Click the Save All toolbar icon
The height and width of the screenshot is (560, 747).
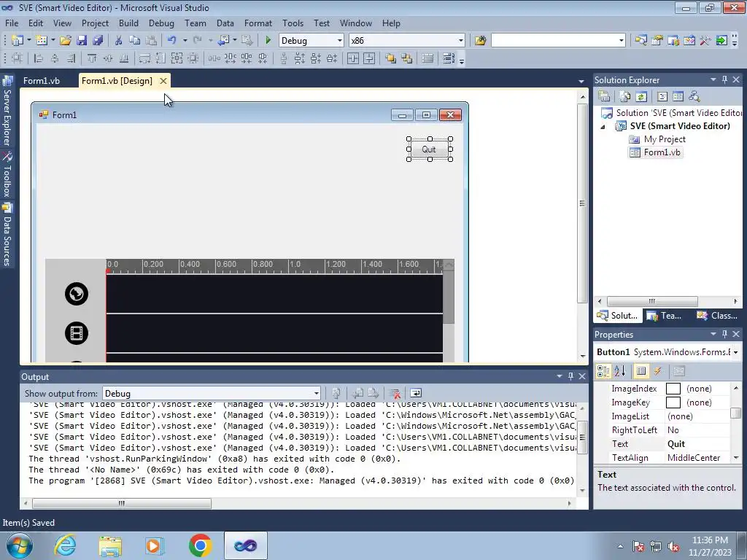[98, 41]
